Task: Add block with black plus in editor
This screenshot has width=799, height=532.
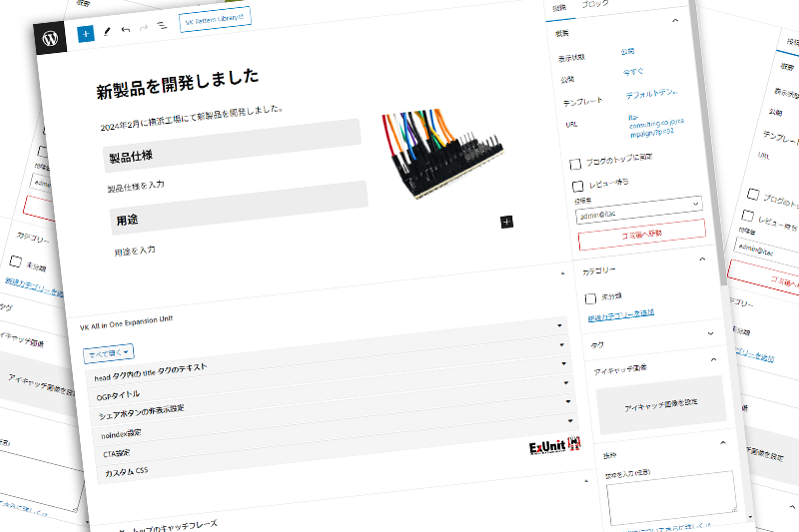Action: click(x=506, y=222)
